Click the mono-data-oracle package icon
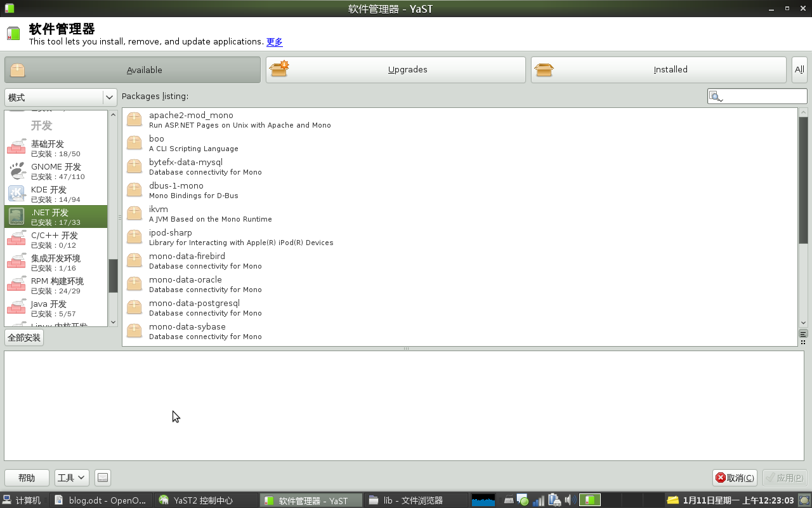Image resolution: width=812 pixels, height=508 pixels. 134,284
